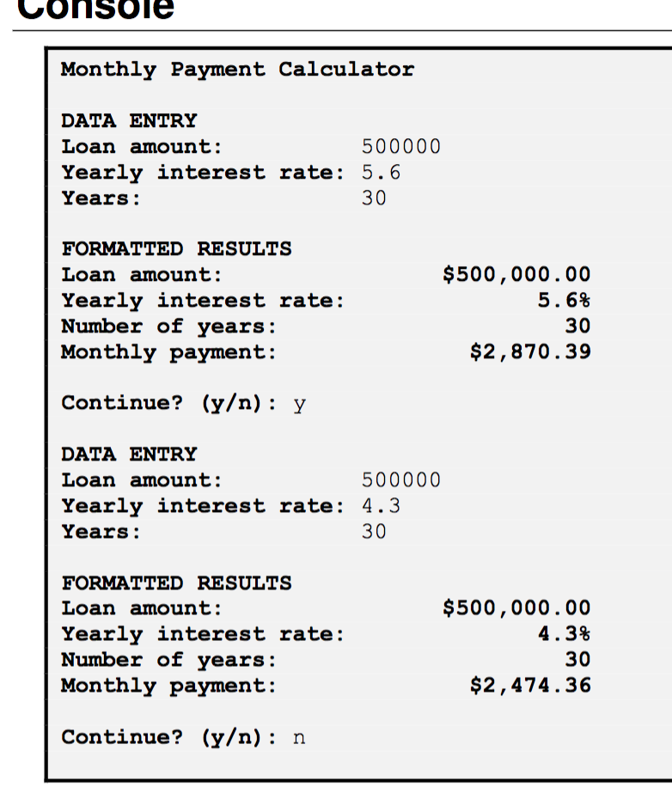Click the first FORMATTED RESULTS heading
The width and height of the screenshot is (672, 799).
click(176, 249)
